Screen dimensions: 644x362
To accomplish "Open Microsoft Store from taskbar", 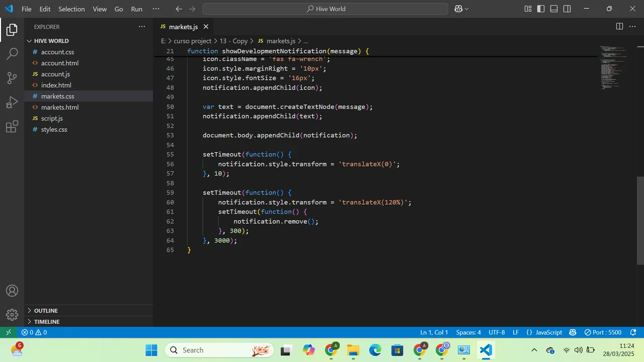I will tap(397, 350).
